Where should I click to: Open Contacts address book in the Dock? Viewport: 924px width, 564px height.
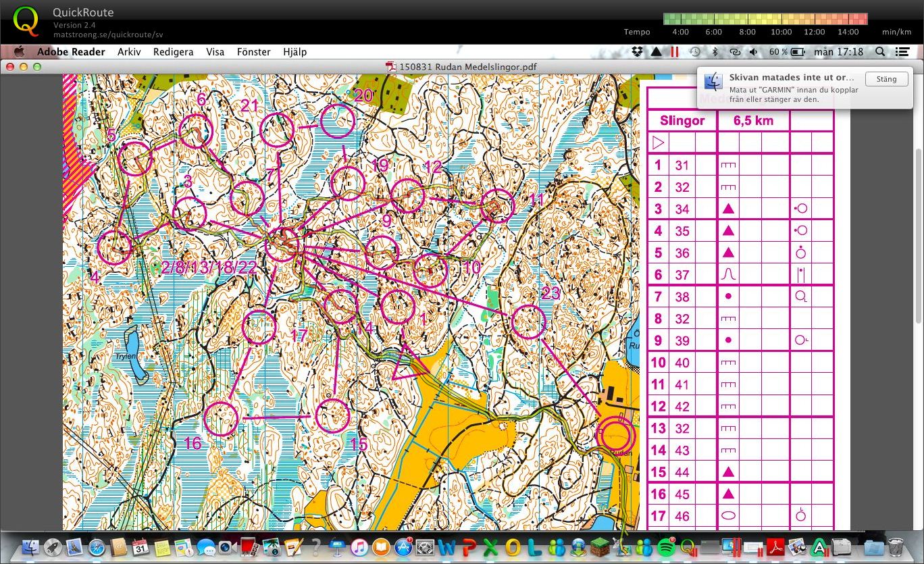(x=118, y=547)
